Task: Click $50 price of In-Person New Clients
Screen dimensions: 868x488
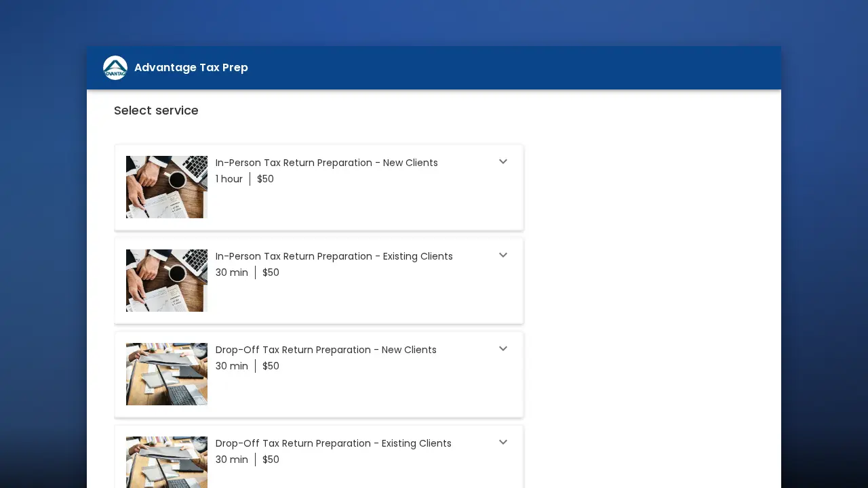Action: point(265,179)
